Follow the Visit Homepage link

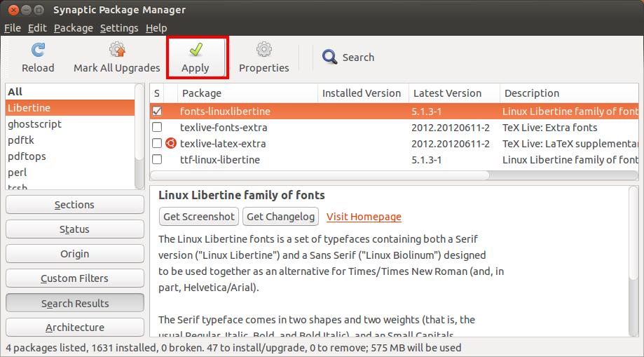coord(364,217)
